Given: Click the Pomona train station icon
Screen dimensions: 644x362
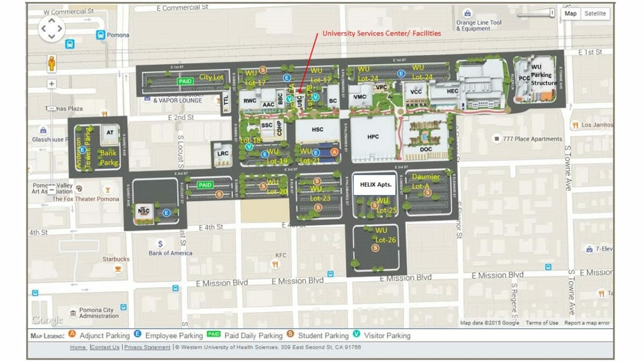Looking at the screenshot, I should tap(100, 34).
